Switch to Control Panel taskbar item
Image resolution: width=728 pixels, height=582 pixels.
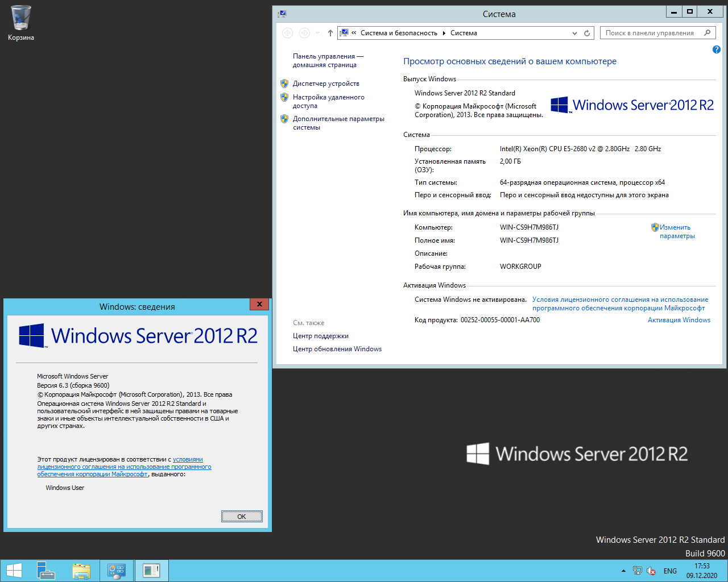coord(117,571)
